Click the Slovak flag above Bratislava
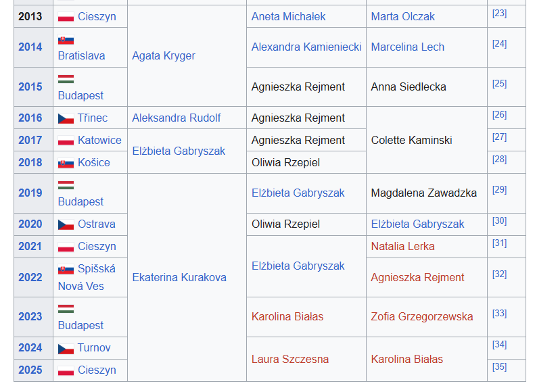 (x=66, y=41)
